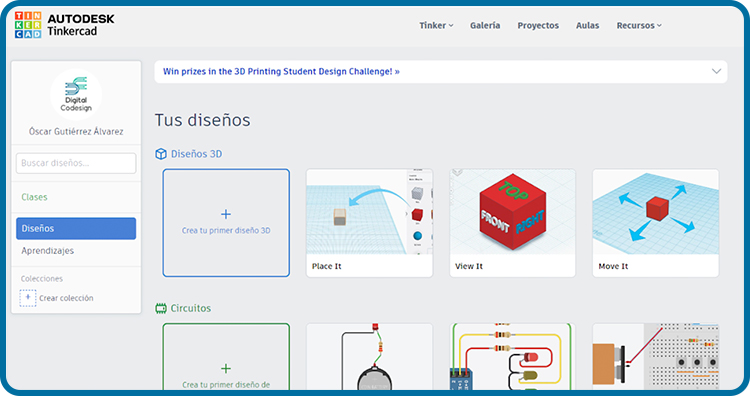Screen dimensions: 750x396
Task: Open the Clases link in sidebar
Action: 34,197
